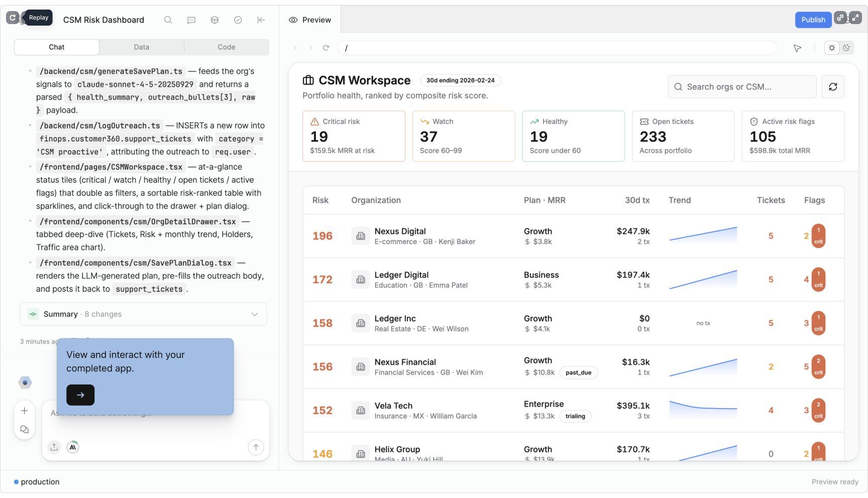
Task: Open the comments speech-bubble icon in header
Action: click(x=191, y=20)
